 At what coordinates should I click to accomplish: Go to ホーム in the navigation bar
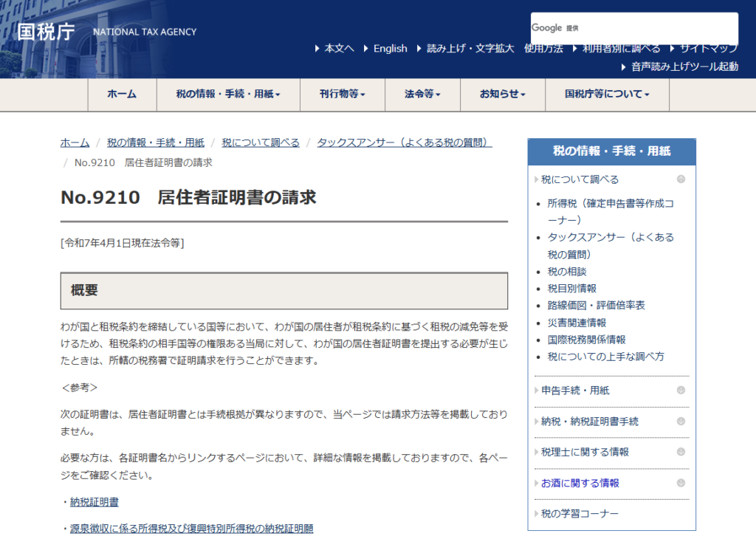tap(122, 95)
